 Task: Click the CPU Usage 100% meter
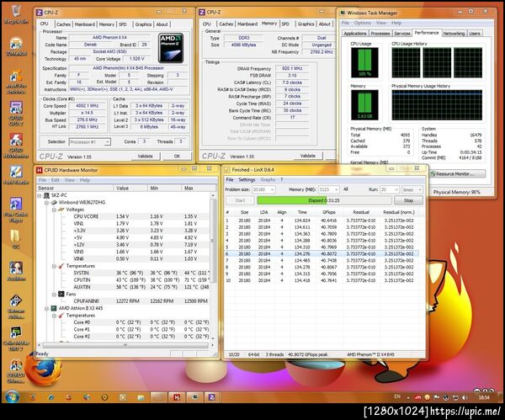click(365, 63)
